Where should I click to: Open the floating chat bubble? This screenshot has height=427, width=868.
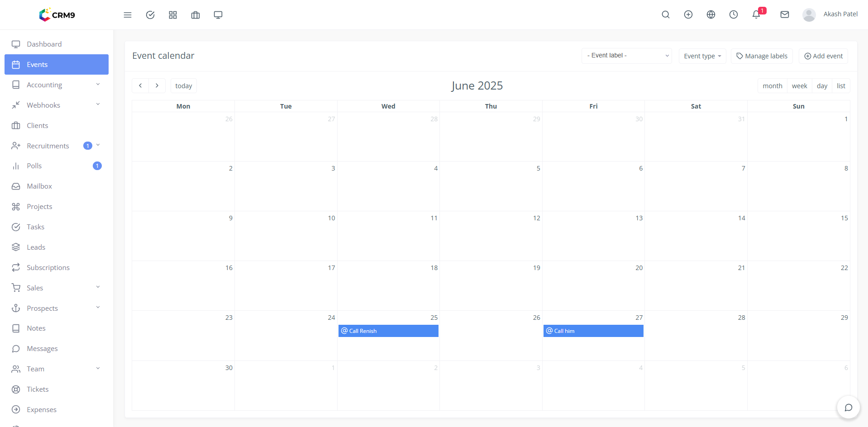pyautogui.click(x=848, y=408)
